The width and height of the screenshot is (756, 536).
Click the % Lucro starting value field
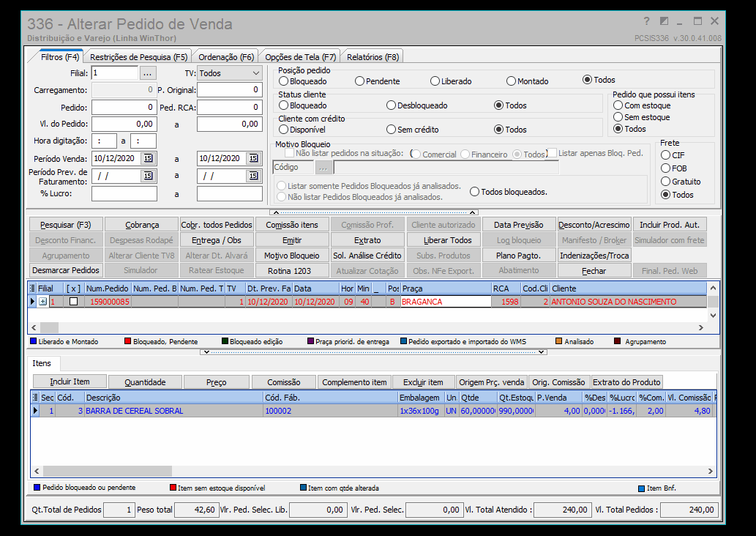point(124,193)
